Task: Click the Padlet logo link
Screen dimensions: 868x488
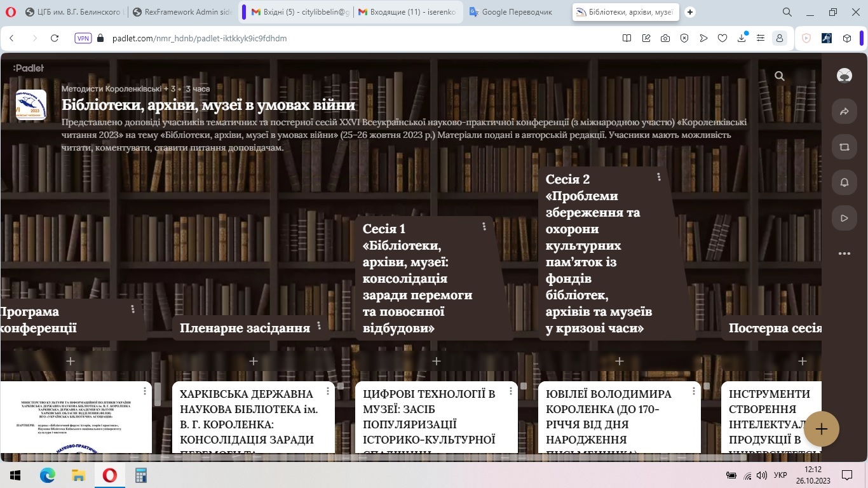Action: (29, 68)
